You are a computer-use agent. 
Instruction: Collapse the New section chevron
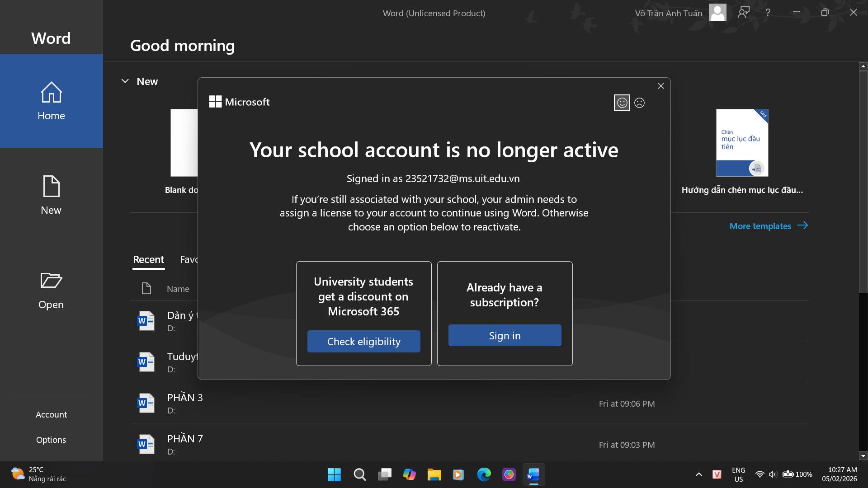click(x=125, y=81)
